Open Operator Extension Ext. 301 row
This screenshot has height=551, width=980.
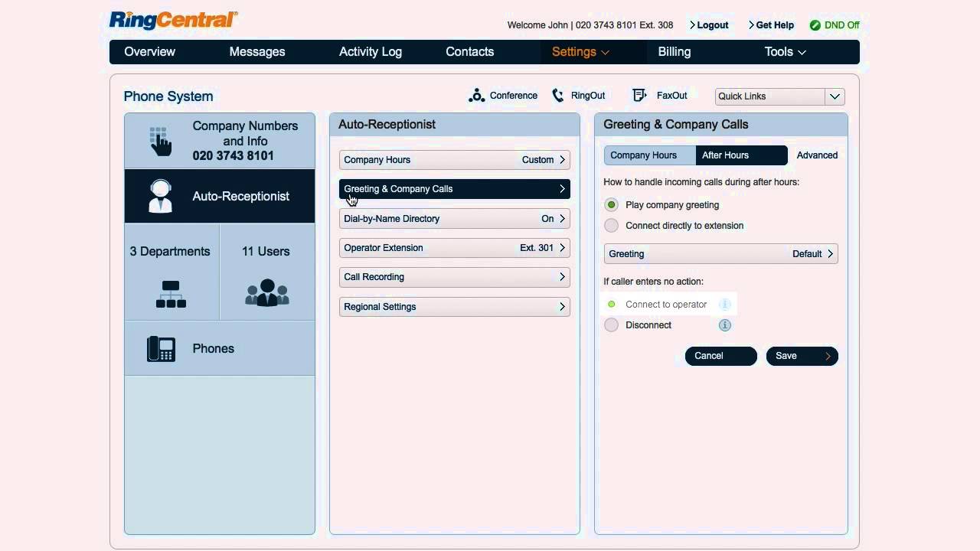(455, 248)
